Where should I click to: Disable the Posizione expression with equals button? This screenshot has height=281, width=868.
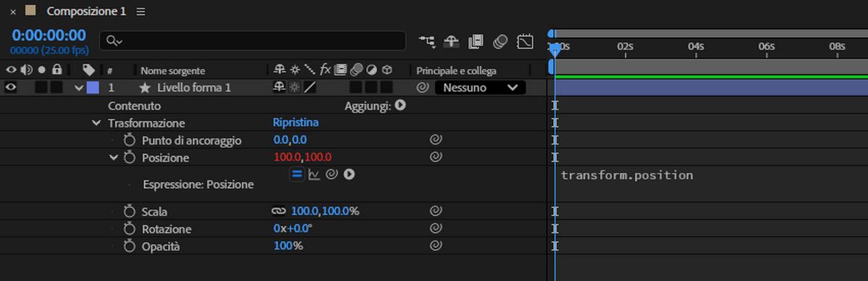[297, 175]
